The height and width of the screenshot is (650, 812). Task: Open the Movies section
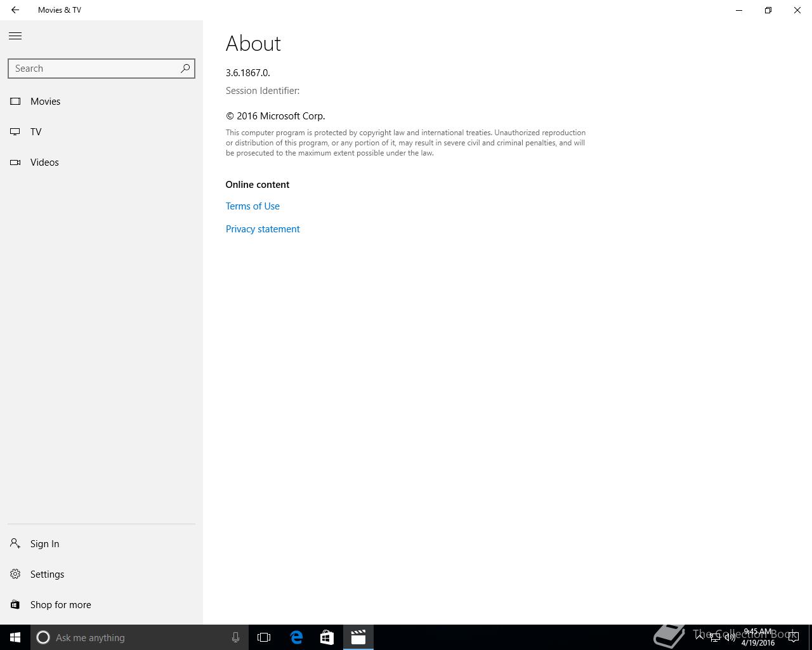point(101,102)
